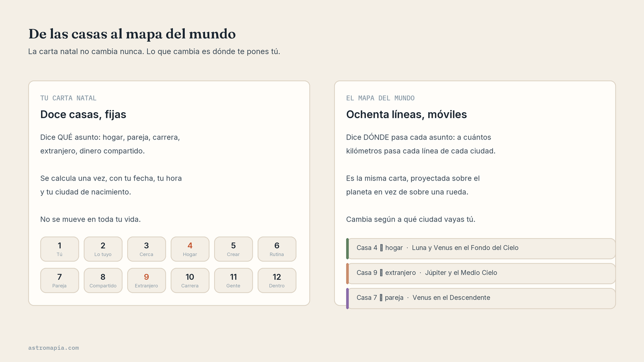The image size is (644, 362).
Task: Select house tile 11 Gente
Action: tap(233, 280)
